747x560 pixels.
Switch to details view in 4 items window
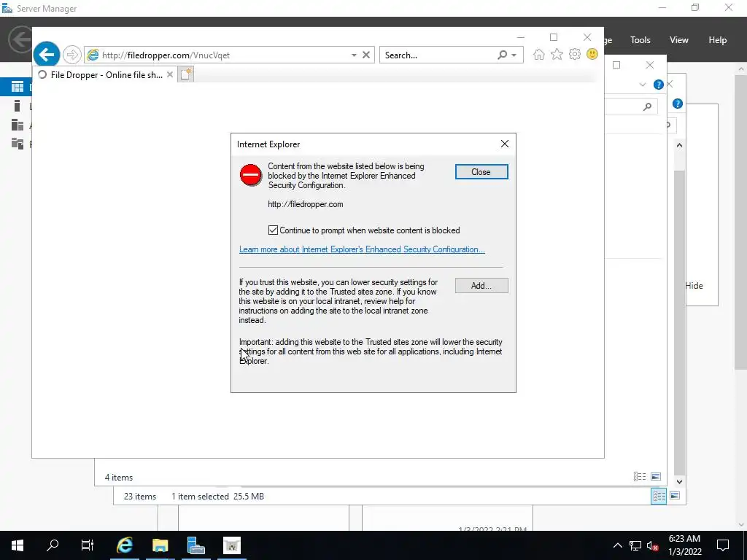point(639,477)
